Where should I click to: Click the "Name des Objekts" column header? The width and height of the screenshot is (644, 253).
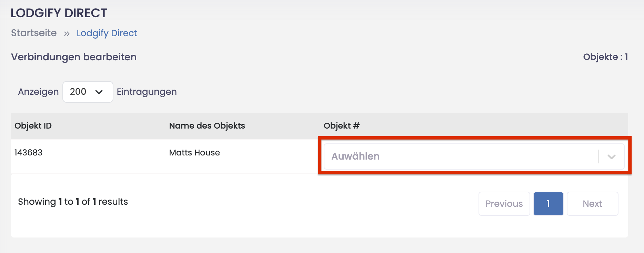(x=207, y=126)
